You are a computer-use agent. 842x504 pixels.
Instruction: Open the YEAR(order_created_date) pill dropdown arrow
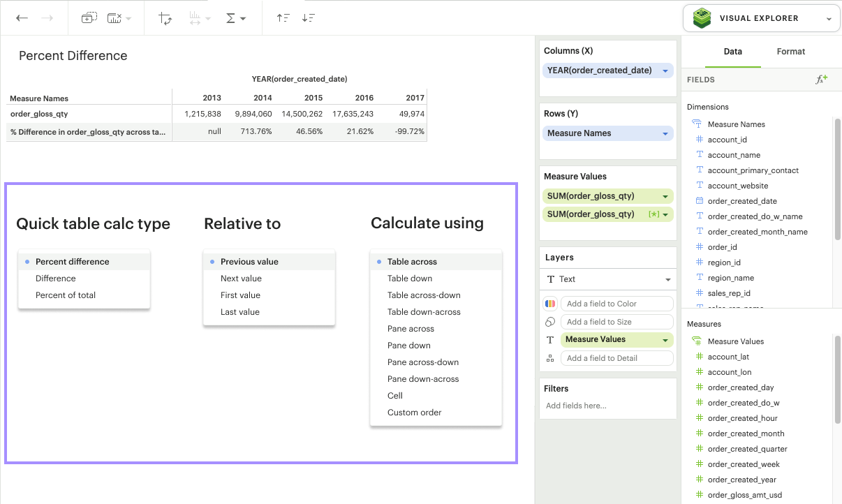tap(665, 71)
